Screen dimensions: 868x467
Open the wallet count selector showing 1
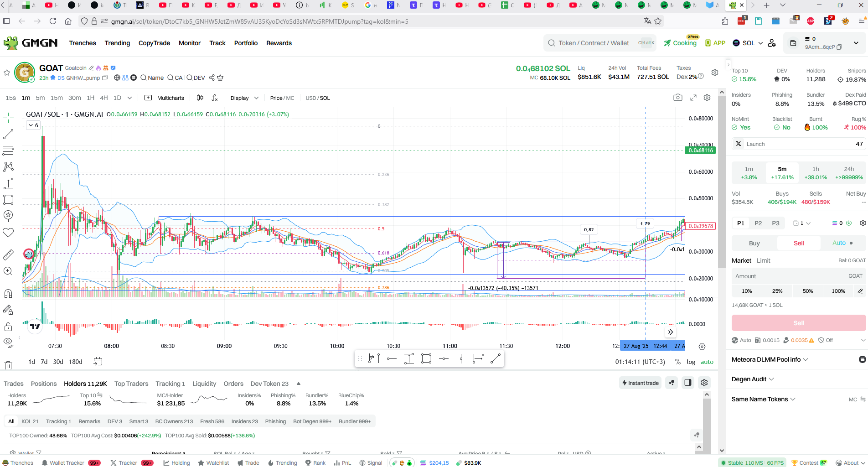click(x=802, y=223)
